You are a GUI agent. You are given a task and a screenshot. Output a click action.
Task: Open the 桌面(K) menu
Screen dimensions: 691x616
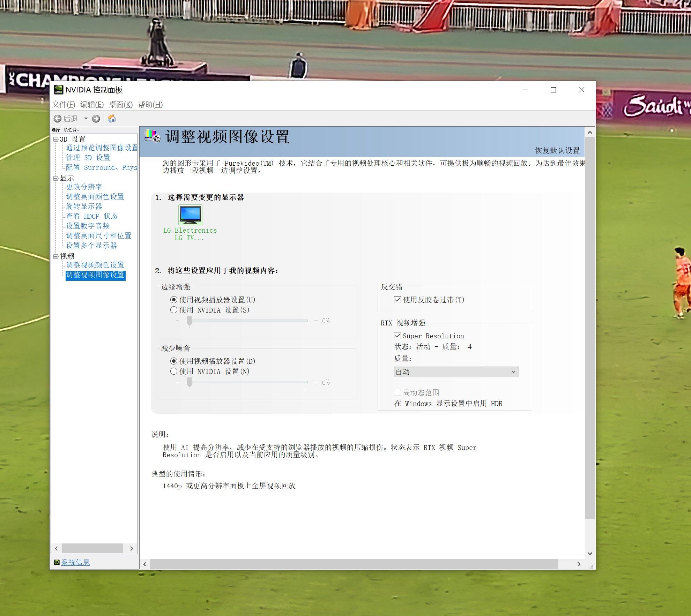pyautogui.click(x=121, y=104)
